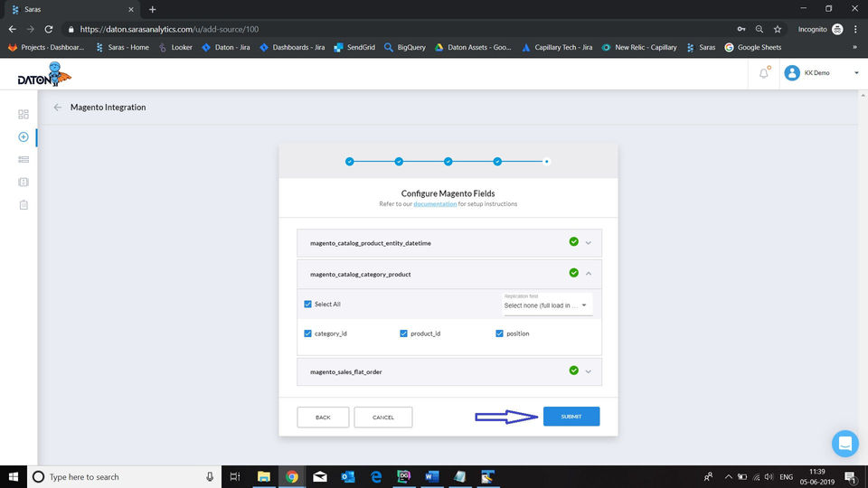Open Capillary Tech - Jira bookmark
868x488 pixels.
557,48
